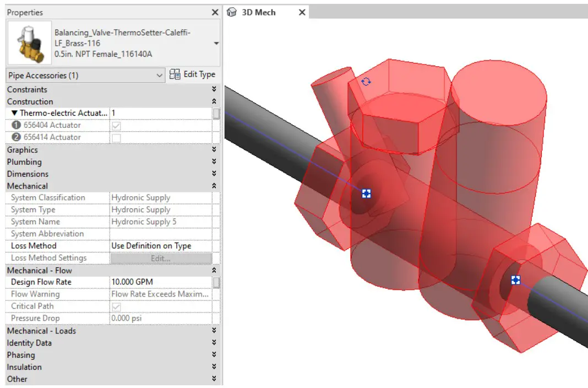Close the Properties panel
Image resolution: width=588 pixels, height=388 pixels.
coord(215,12)
